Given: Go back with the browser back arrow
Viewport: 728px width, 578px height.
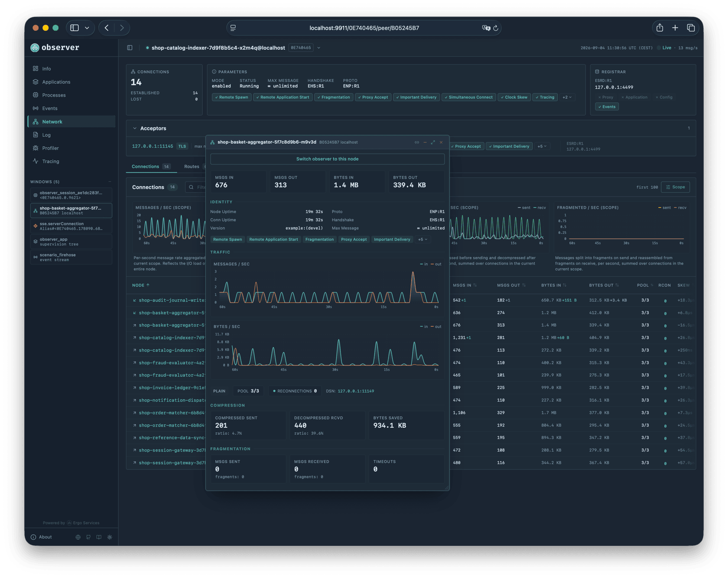Looking at the screenshot, I should pyautogui.click(x=107, y=28).
